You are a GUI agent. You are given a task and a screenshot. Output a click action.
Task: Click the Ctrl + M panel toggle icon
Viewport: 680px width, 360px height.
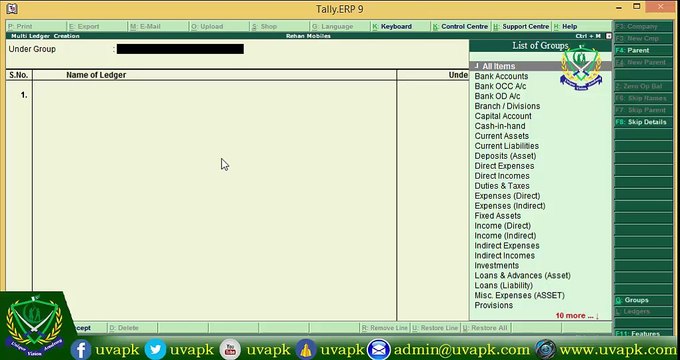point(608,36)
